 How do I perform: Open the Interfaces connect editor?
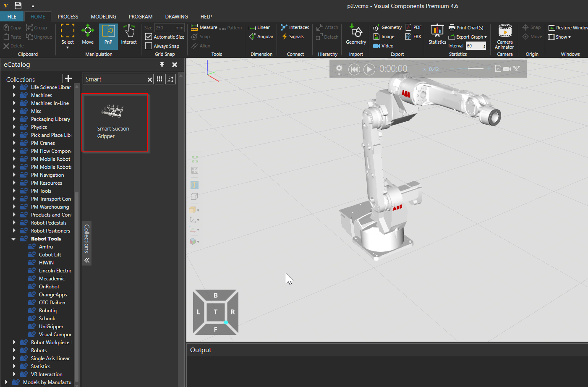click(x=295, y=28)
